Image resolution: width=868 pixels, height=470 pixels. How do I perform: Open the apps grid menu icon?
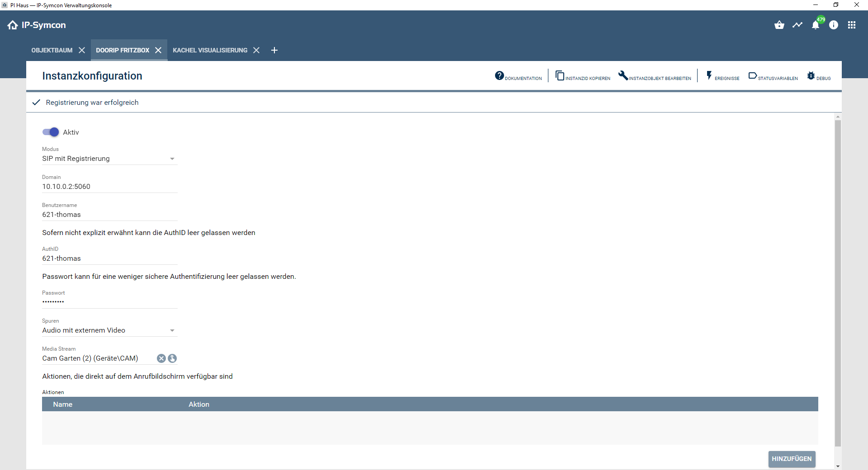(x=852, y=25)
